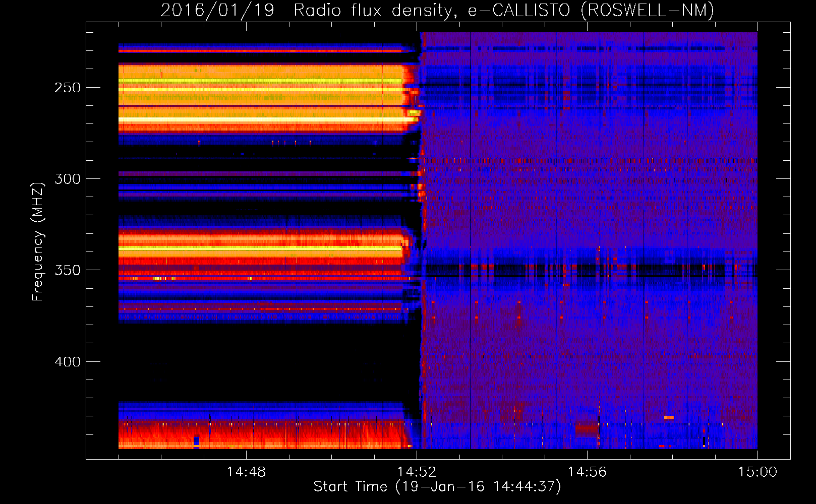
Task: Select the 350 frequency tick label
Action: pyautogui.click(x=68, y=270)
